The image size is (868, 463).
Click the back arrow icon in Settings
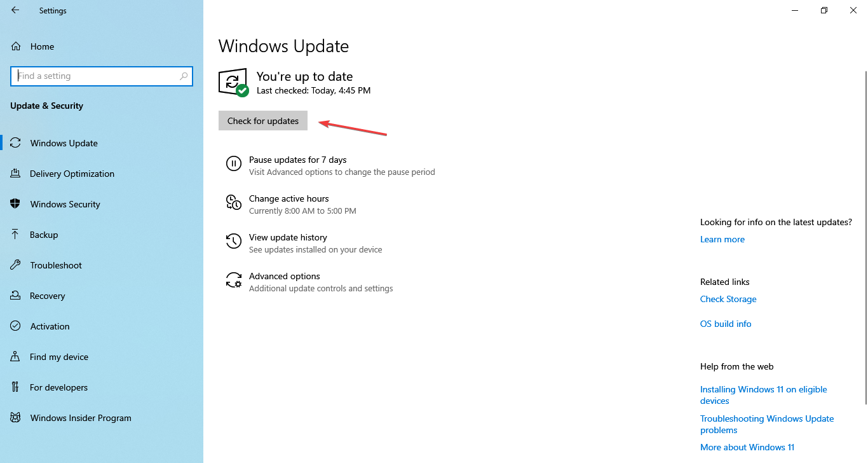(15, 10)
